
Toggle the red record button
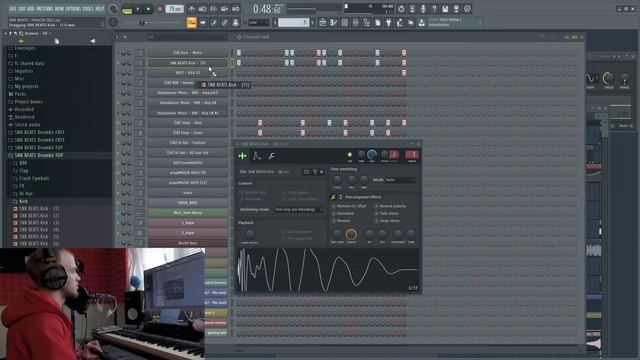pyautogui.click(x=160, y=9)
